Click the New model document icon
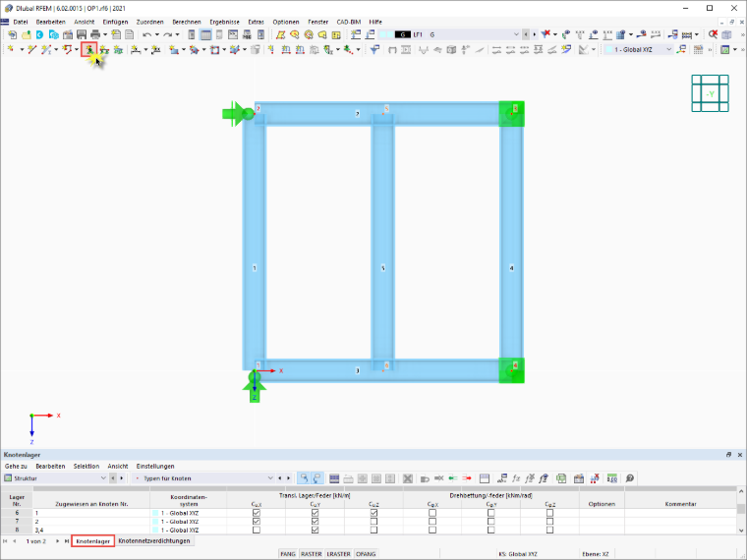 13,34
